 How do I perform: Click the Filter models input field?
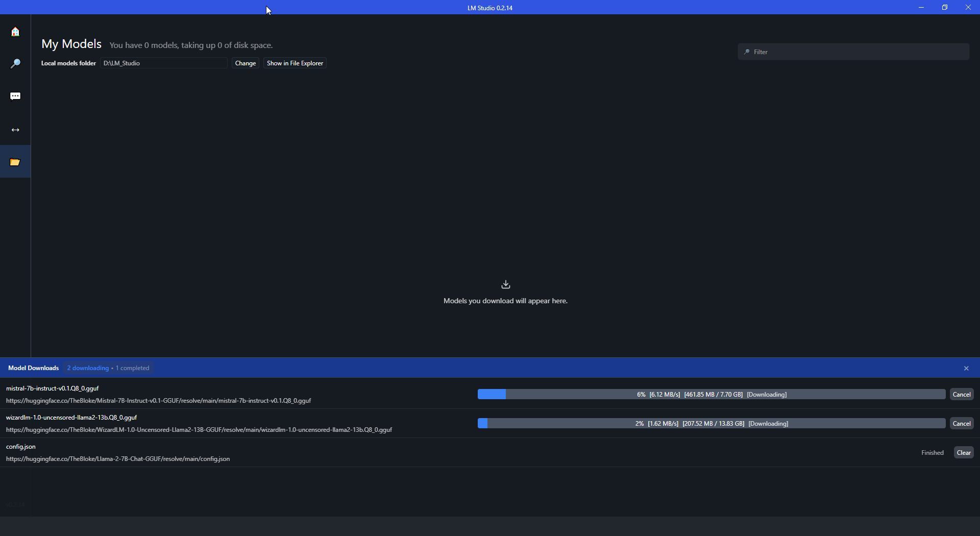click(853, 52)
